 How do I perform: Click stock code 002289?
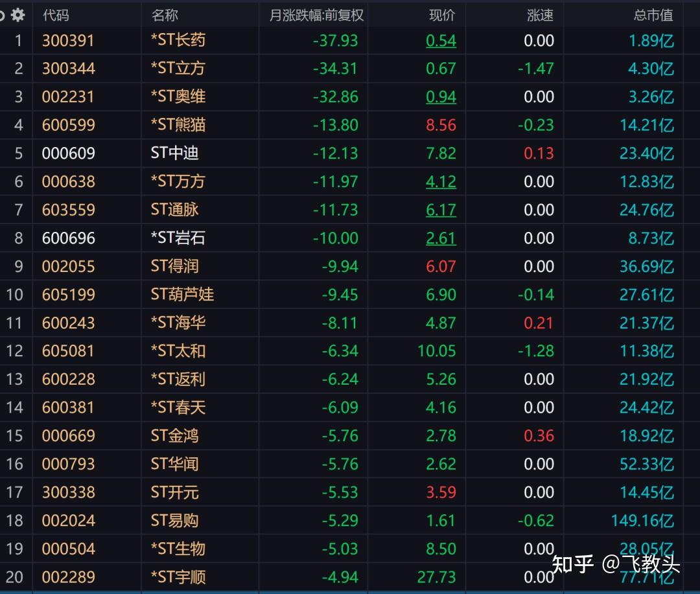coord(67,577)
